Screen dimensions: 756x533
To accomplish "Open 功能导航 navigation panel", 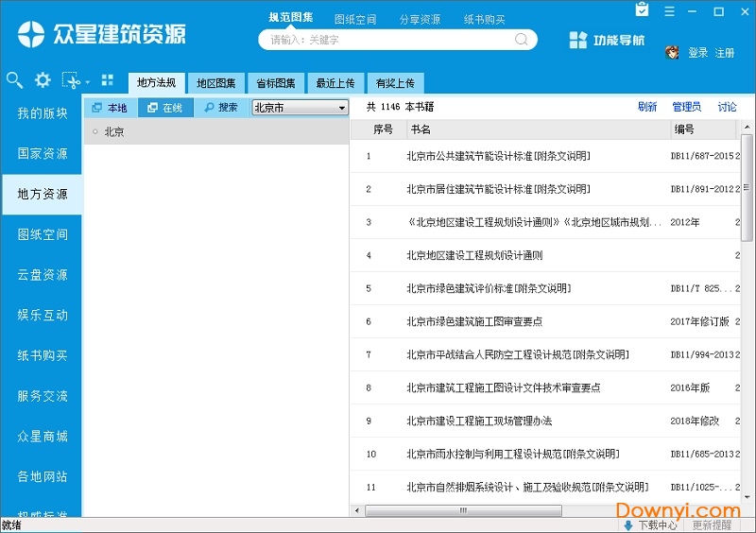I will point(607,40).
